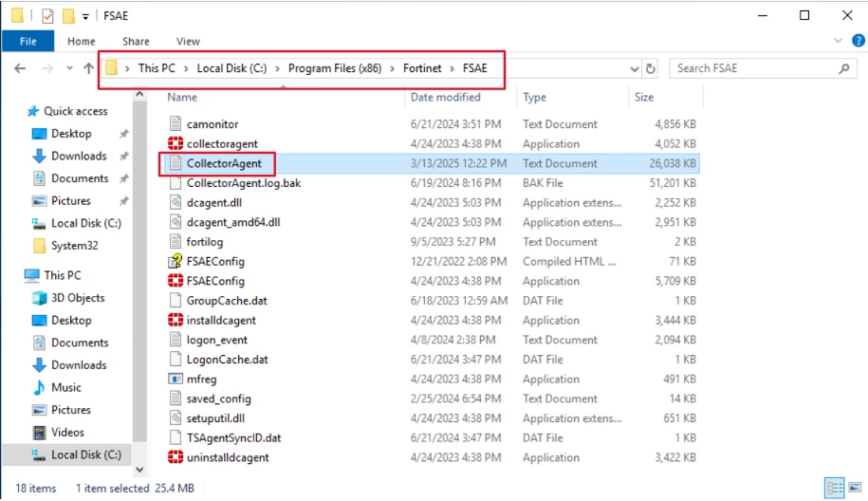Click This PC in the address bar
The image size is (868, 501).
157,68
